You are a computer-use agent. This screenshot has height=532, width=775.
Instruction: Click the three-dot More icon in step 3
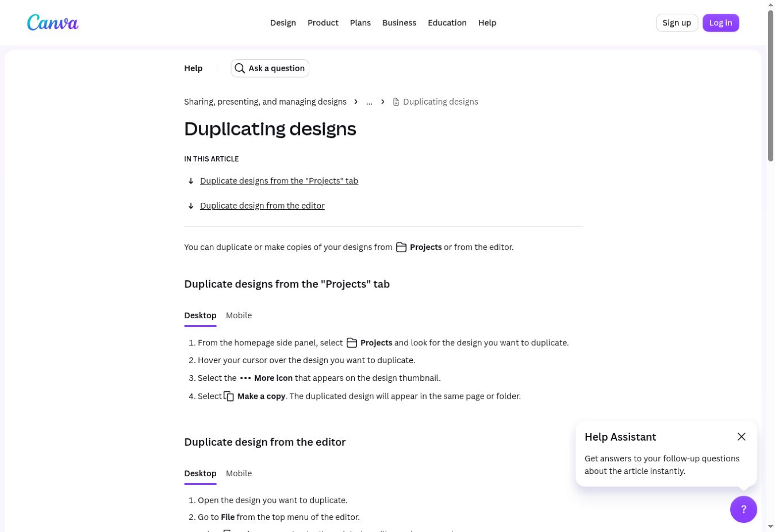(x=245, y=378)
